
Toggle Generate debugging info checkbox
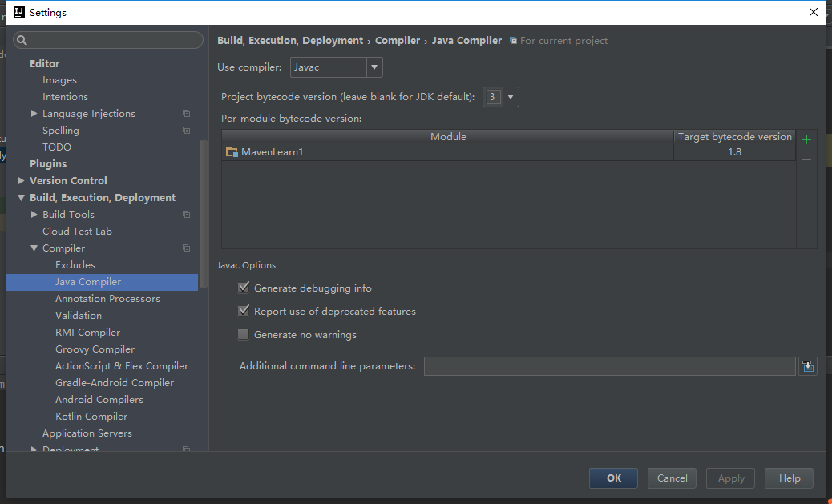(x=243, y=288)
